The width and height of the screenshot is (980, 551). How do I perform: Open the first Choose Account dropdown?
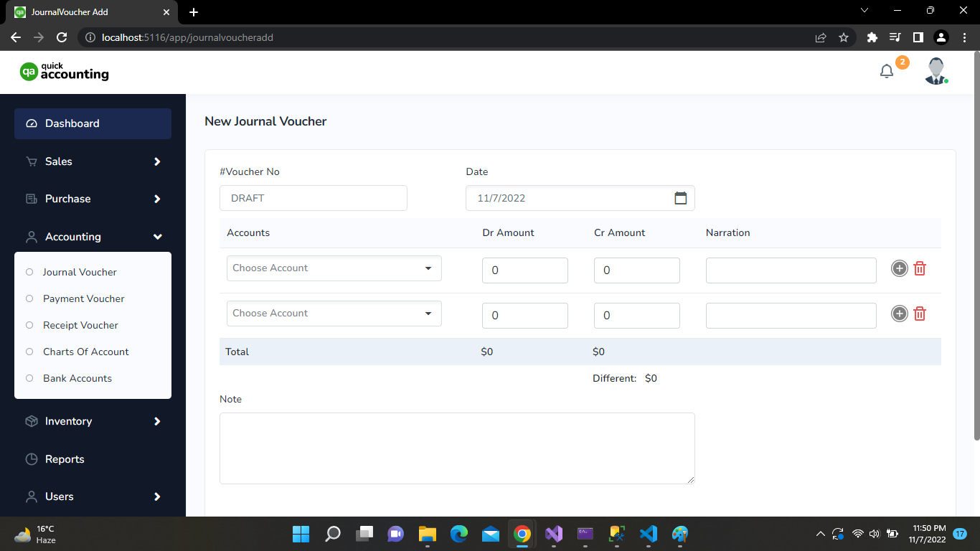point(334,268)
